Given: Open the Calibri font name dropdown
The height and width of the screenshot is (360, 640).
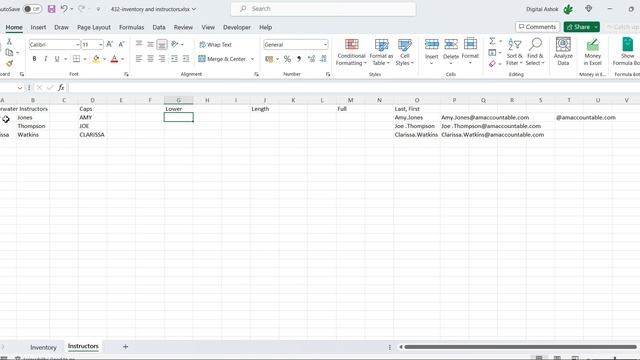Looking at the screenshot, I should coord(78,44).
